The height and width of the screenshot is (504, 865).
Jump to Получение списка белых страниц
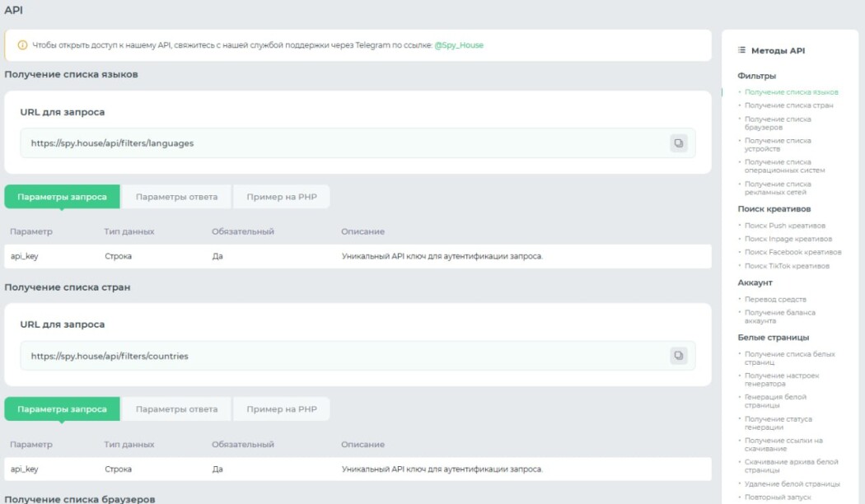(789, 358)
